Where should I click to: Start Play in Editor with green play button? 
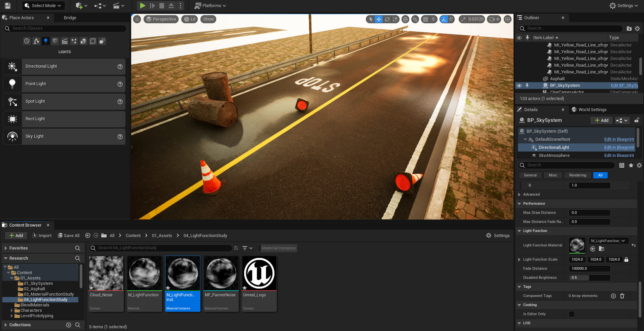(x=143, y=6)
